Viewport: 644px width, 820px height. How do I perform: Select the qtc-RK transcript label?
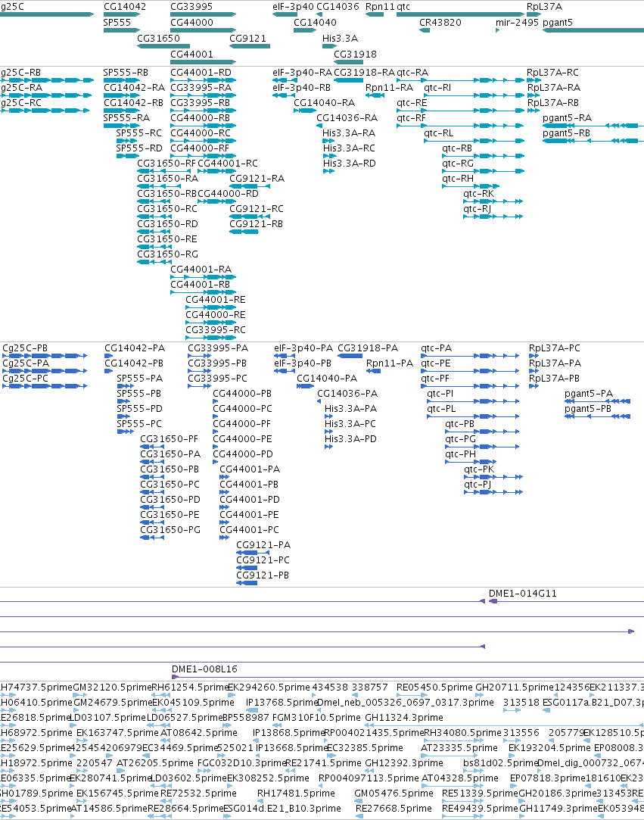479,194
